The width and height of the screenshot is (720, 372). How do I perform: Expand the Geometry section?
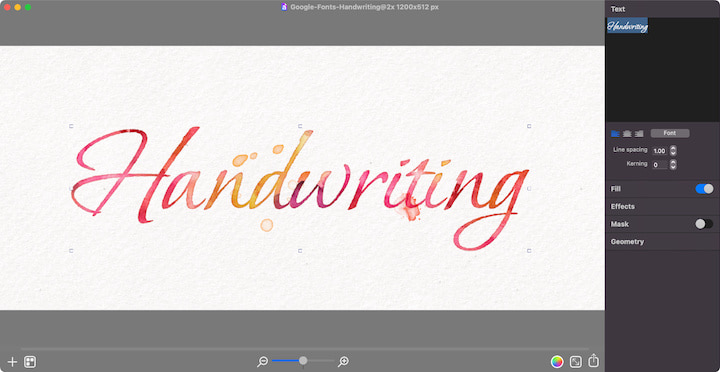click(627, 242)
